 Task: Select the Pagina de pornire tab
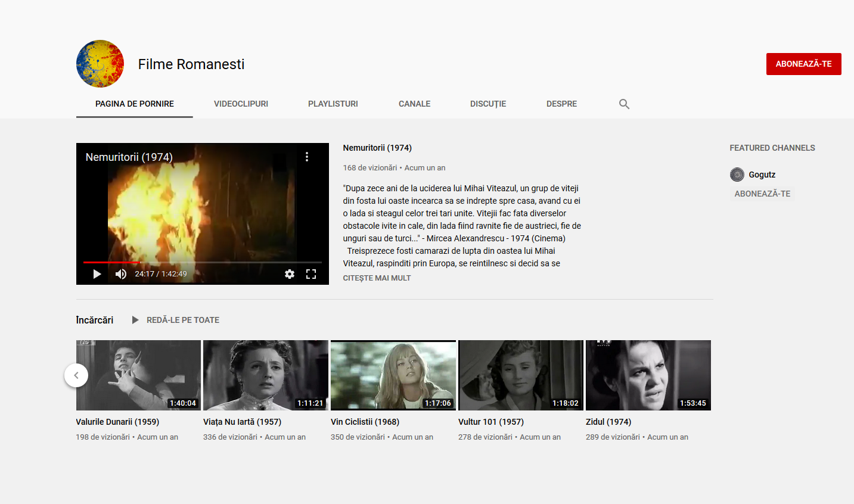coord(135,104)
